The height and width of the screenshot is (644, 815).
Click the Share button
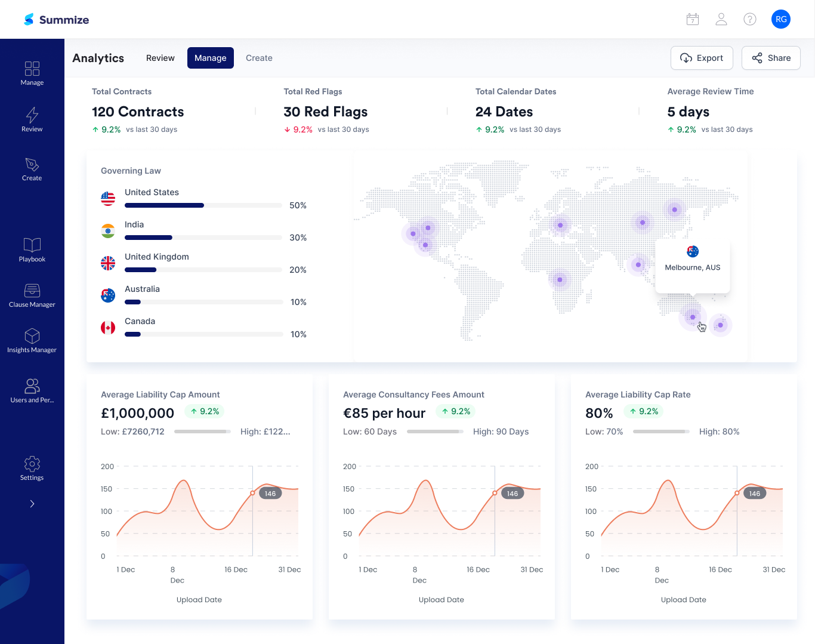pyautogui.click(x=771, y=58)
